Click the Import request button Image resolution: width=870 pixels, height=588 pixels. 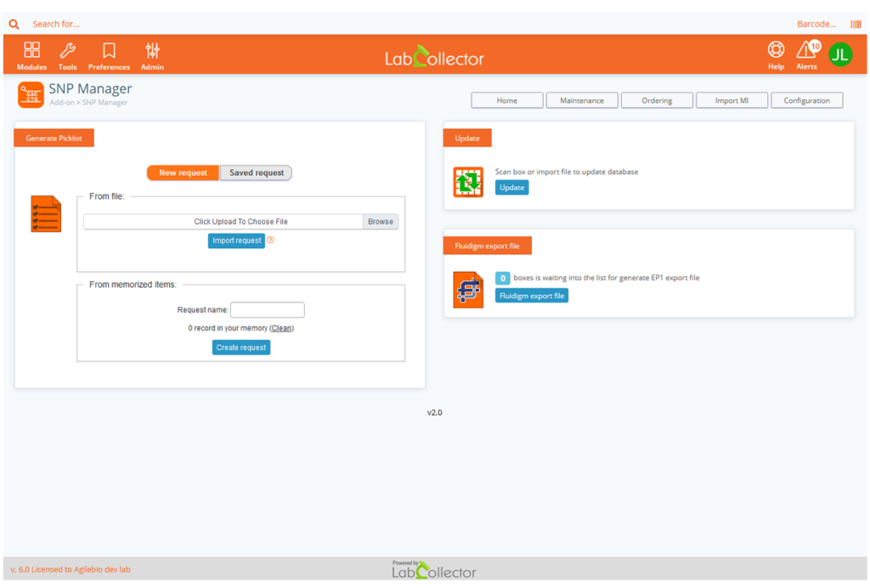click(236, 240)
